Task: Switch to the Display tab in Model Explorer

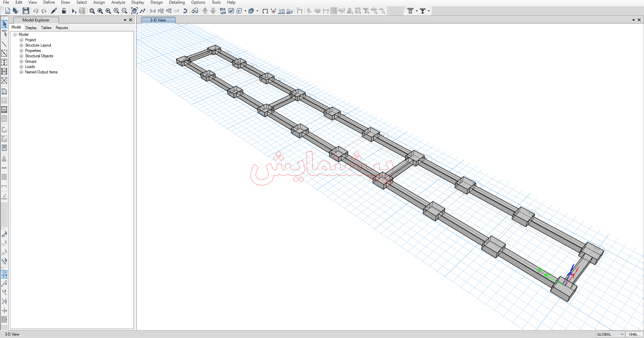Action: pyautogui.click(x=31, y=28)
